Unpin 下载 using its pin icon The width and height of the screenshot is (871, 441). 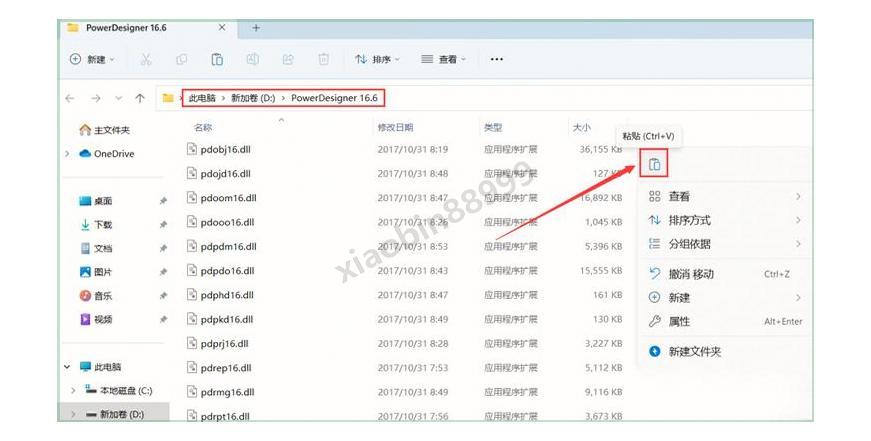(163, 225)
